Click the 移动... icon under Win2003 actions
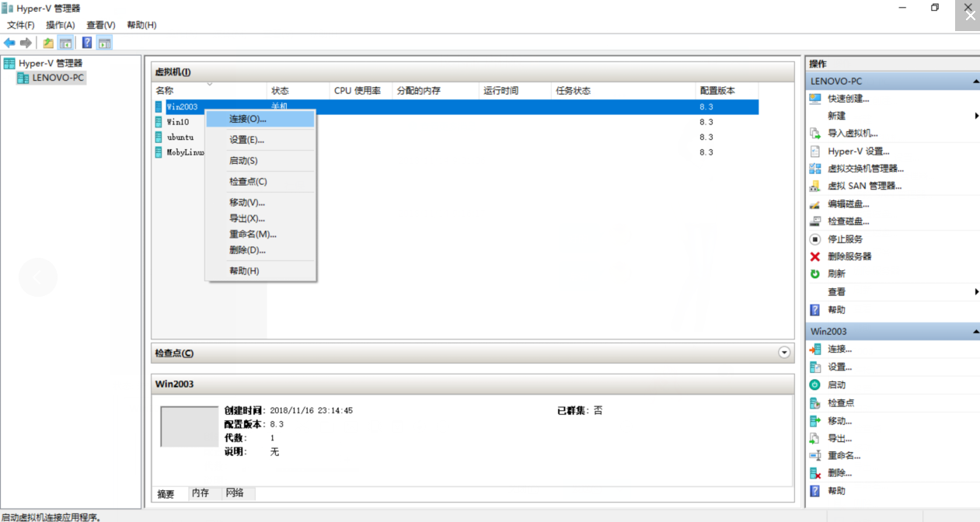 pos(815,421)
